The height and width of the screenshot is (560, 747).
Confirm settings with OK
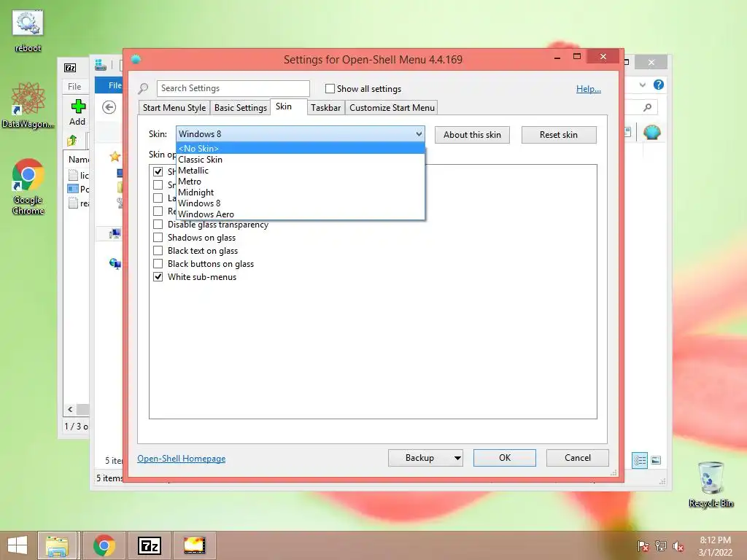click(x=505, y=458)
